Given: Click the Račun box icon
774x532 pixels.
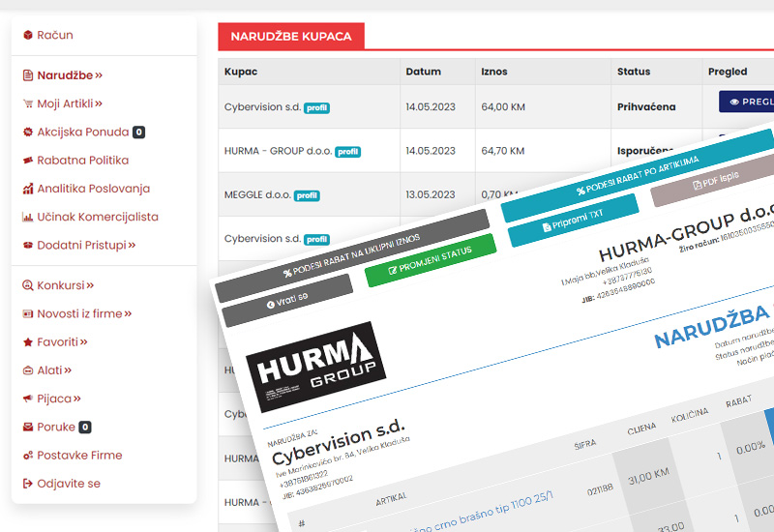Looking at the screenshot, I should click(x=28, y=35).
